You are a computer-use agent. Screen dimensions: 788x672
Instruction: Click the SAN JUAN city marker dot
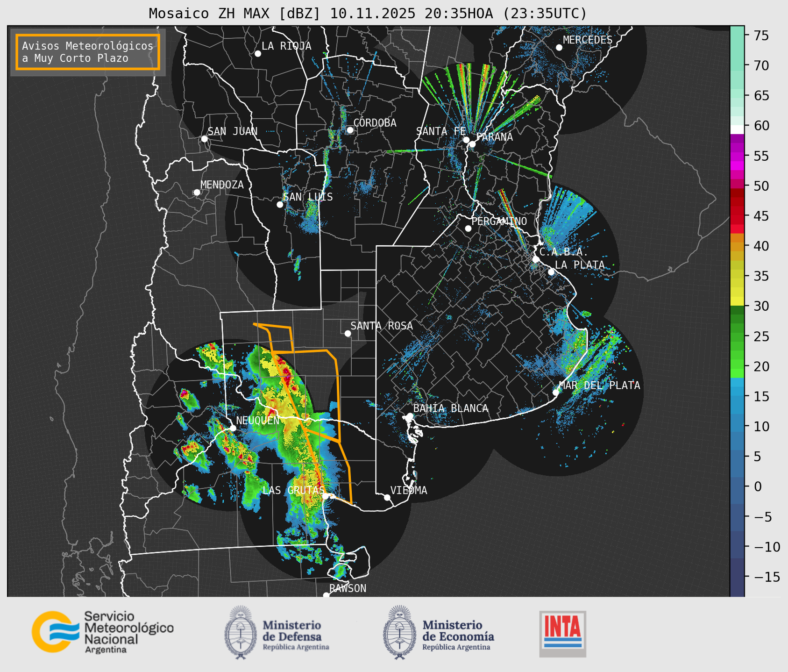[204, 139]
